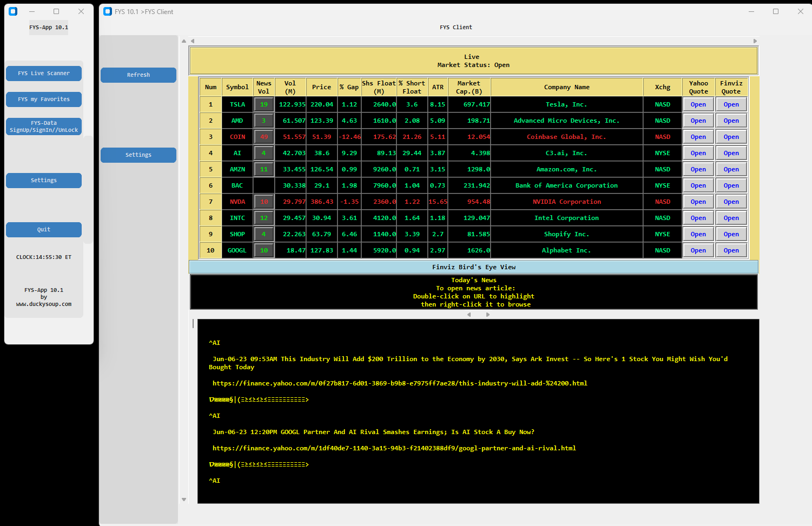Open Yahoo quote for COIN
The height and width of the screenshot is (526, 812).
(x=698, y=137)
